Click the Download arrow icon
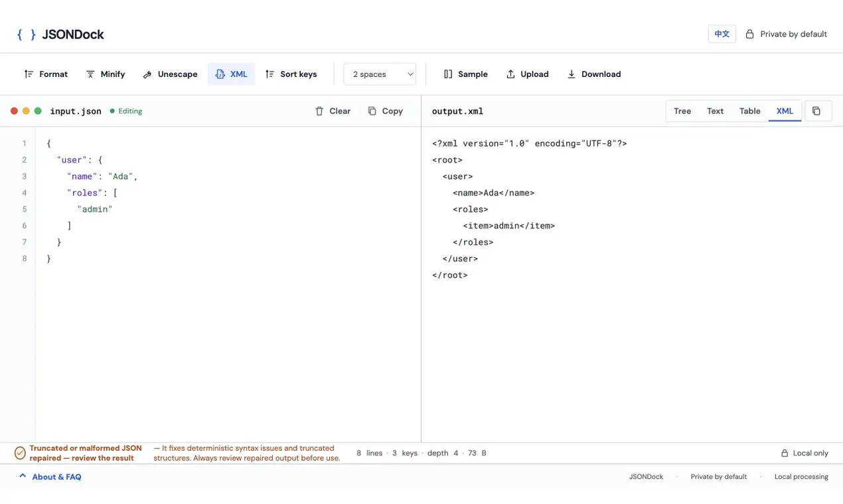 coord(571,74)
